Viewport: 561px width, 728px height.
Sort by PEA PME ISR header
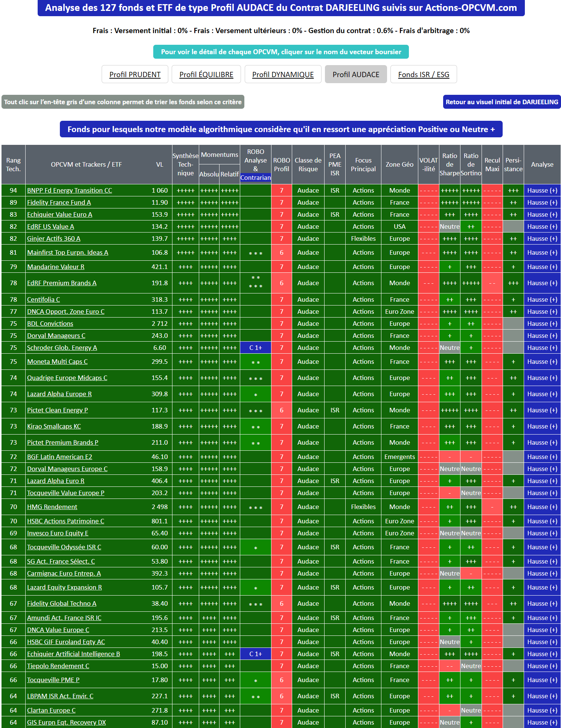335,164
